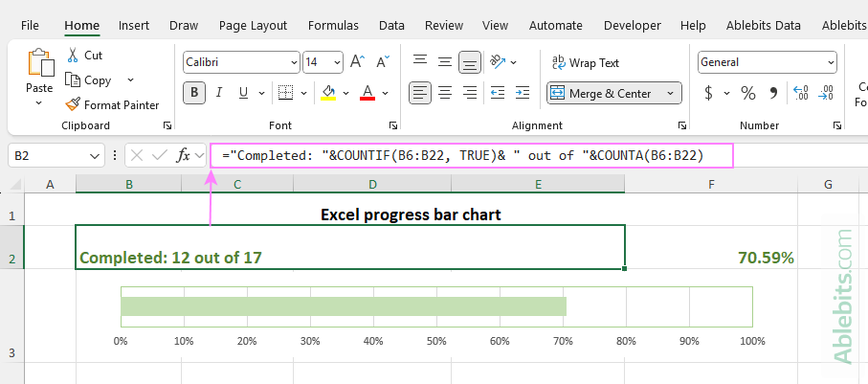Open the Ablebits Data tab
868x384 pixels.
[764, 26]
